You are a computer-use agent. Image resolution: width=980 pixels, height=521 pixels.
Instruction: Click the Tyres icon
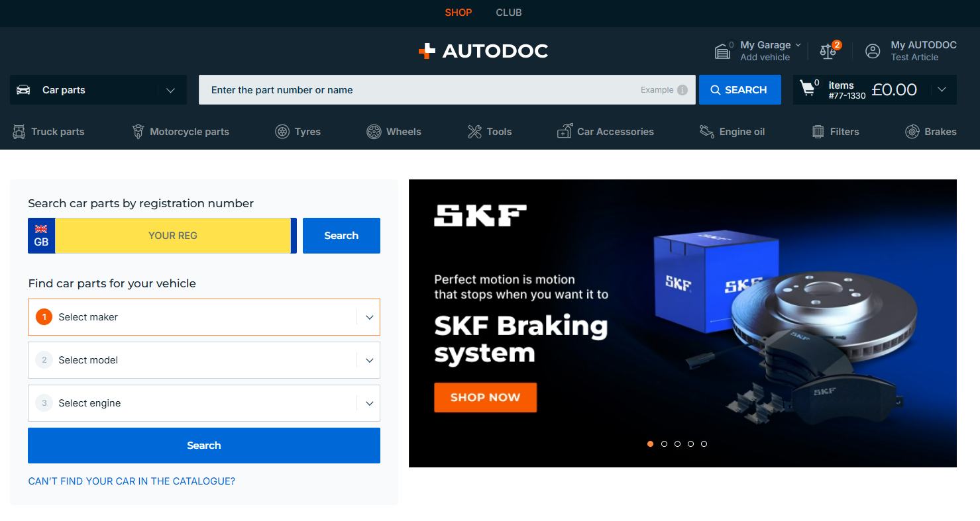[282, 132]
